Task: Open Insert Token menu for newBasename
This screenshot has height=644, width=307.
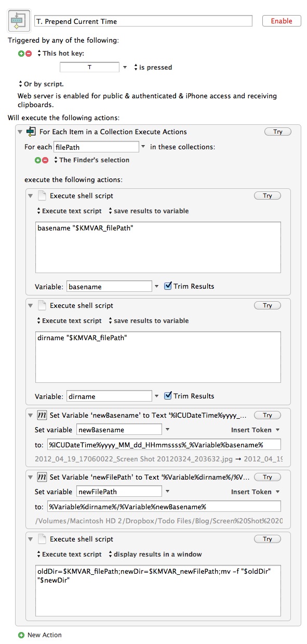Action: pos(256,430)
